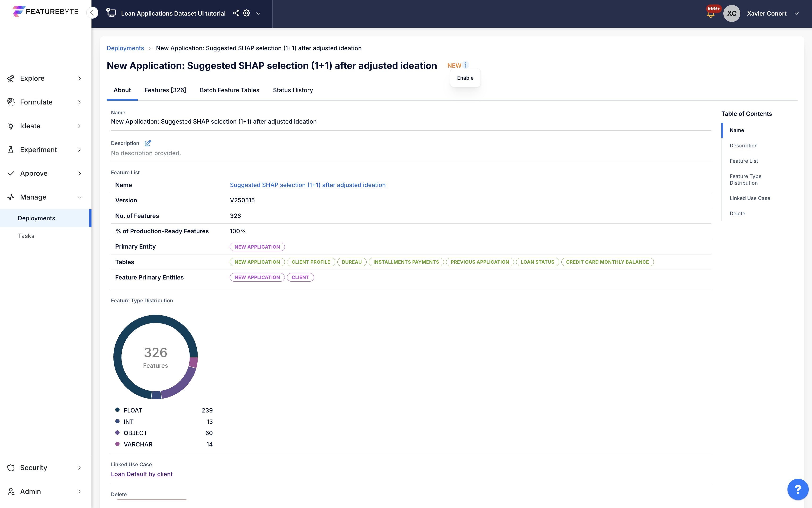Open catalog dropdown chevron in header
Screen dimensions: 812x508
pyautogui.click(x=258, y=13)
